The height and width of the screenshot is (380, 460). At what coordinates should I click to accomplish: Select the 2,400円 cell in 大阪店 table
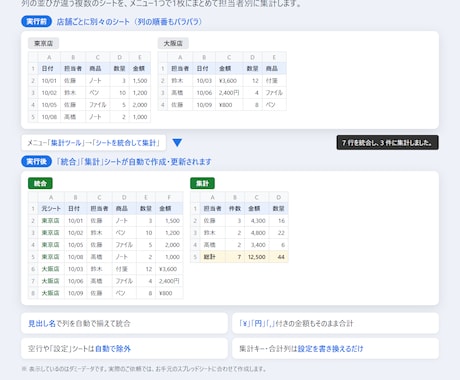229,93
